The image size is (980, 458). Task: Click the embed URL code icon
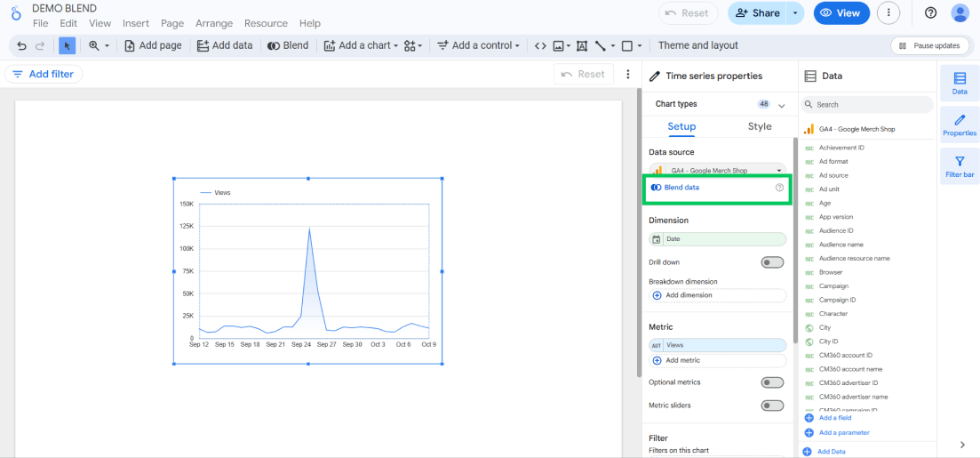(x=539, y=45)
